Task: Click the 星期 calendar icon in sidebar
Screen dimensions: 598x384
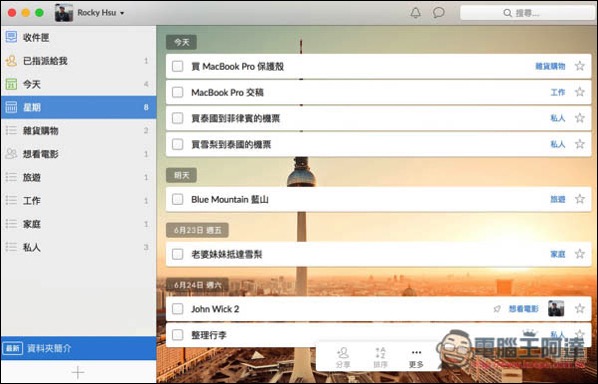Action: (11, 107)
